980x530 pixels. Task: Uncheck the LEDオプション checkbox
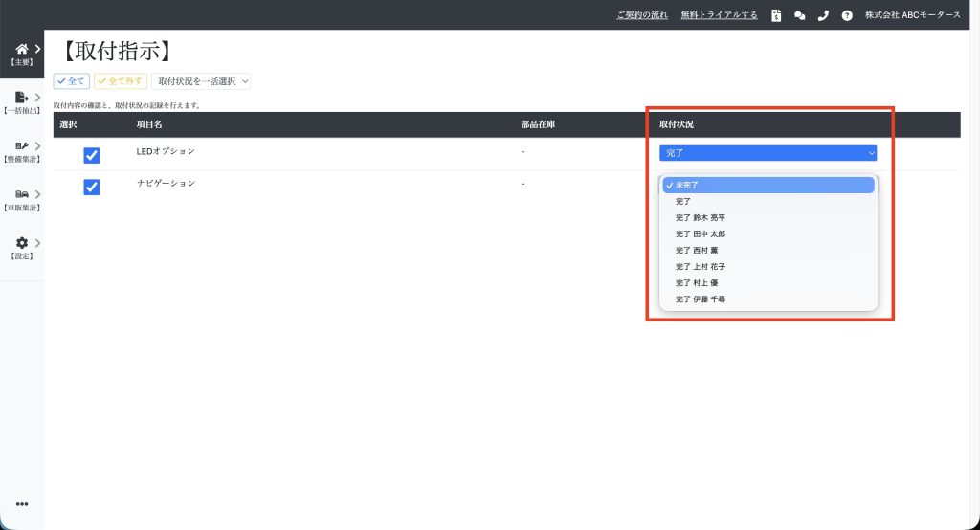pyautogui.click(x=92, y=155)
